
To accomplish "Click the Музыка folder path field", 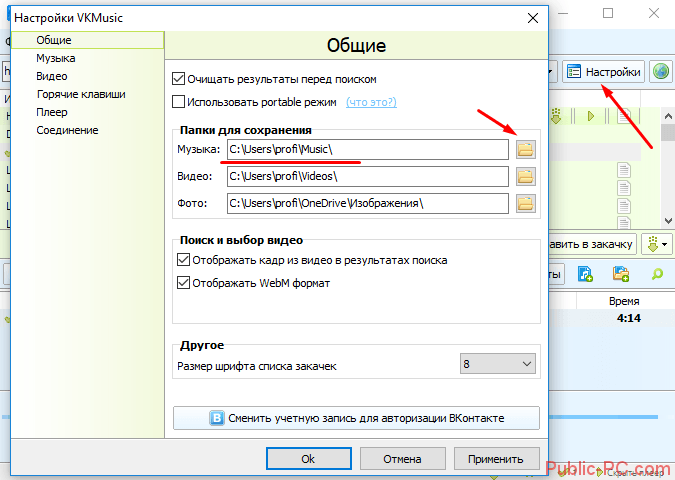I will (368, 150).
